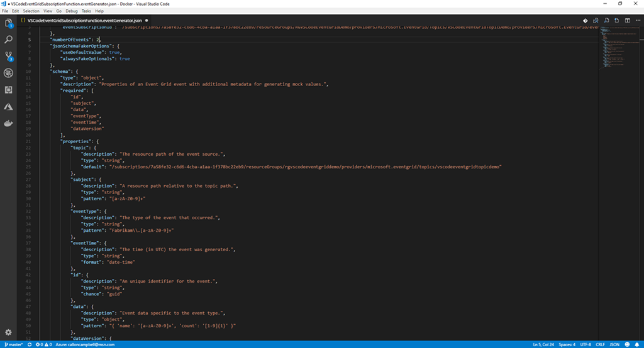Viewport: 644px width, 348px height.
Task: Open the Search view in activity bar
Action: 9,40
